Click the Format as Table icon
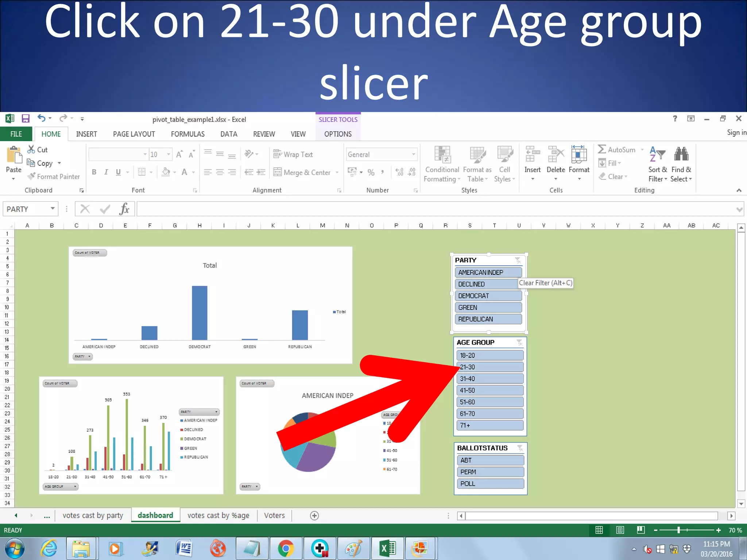 pos(477,155)
